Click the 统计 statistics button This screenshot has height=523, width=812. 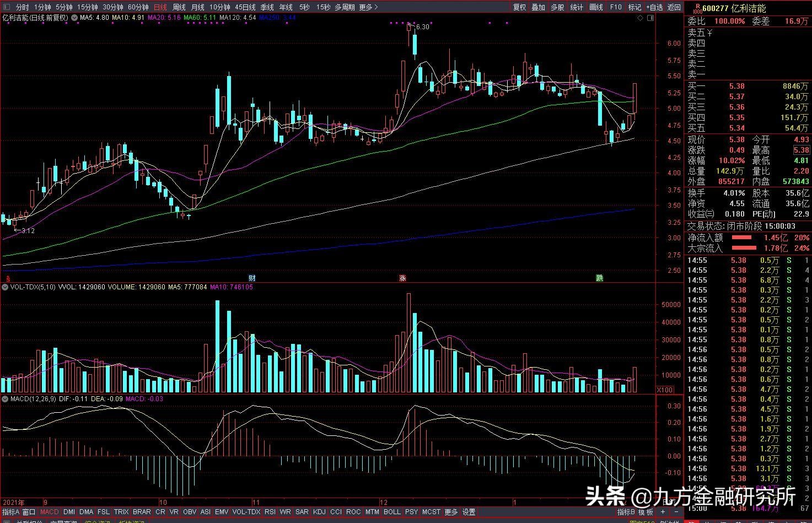(x=577, y=7)
